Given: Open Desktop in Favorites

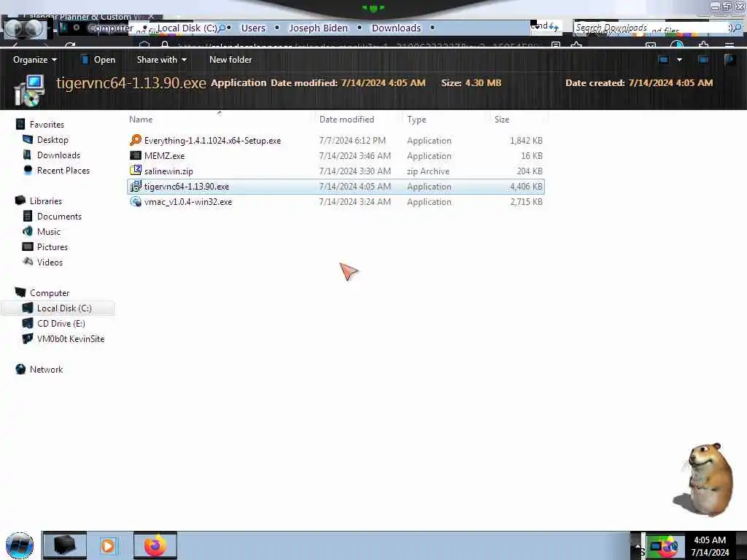Looking at the screenshot, I should (53, 139).
